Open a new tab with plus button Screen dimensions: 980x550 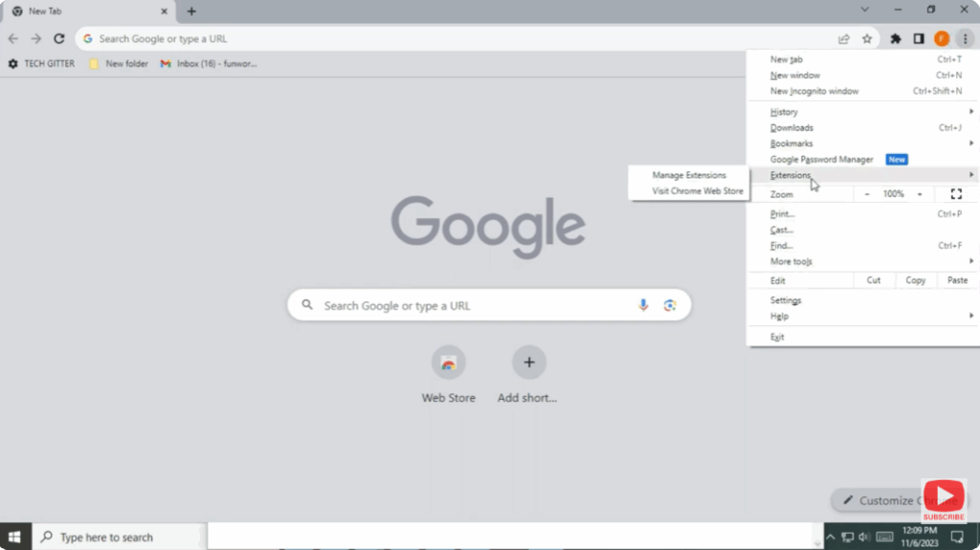(191, 11)
